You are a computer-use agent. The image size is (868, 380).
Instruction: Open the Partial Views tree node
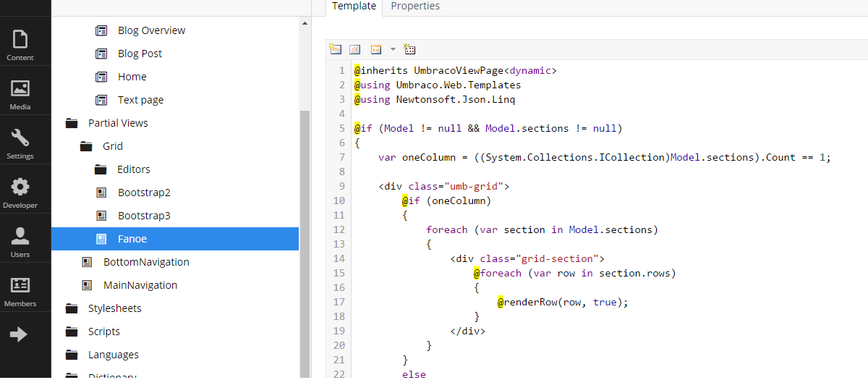[118, 123]
